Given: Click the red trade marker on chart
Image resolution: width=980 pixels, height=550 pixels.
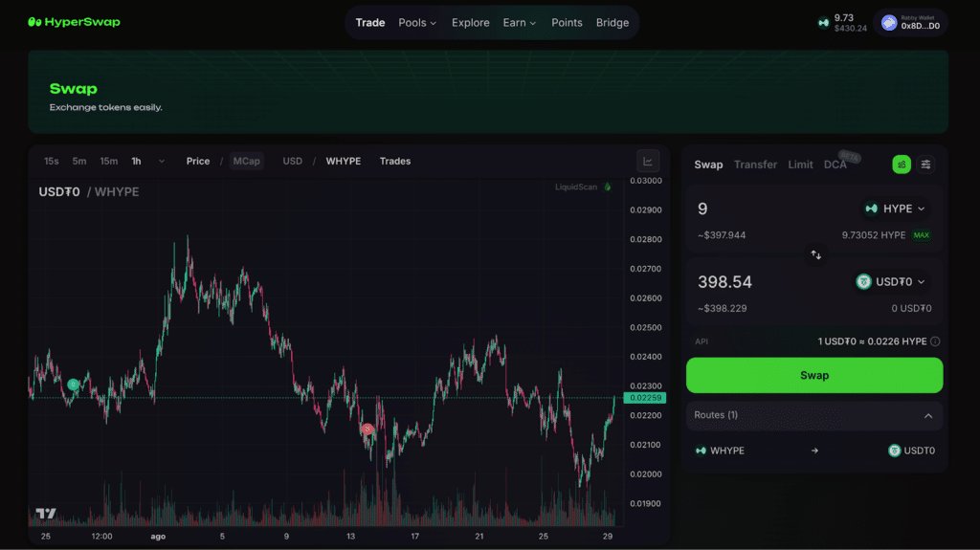Looking at the screenshot, I should coord(367,429).
